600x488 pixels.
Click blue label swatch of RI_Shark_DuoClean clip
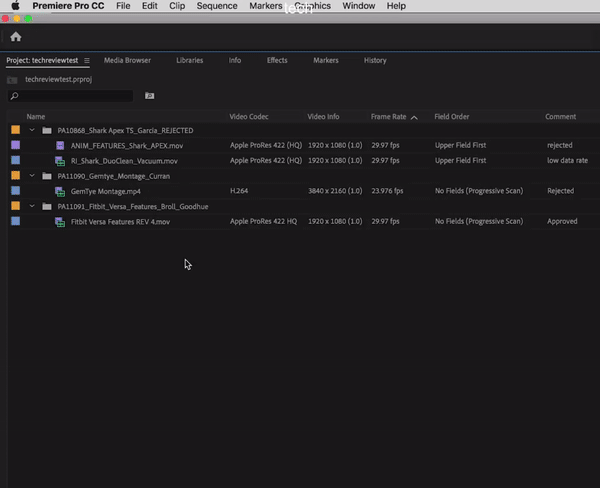click(15, 160)
